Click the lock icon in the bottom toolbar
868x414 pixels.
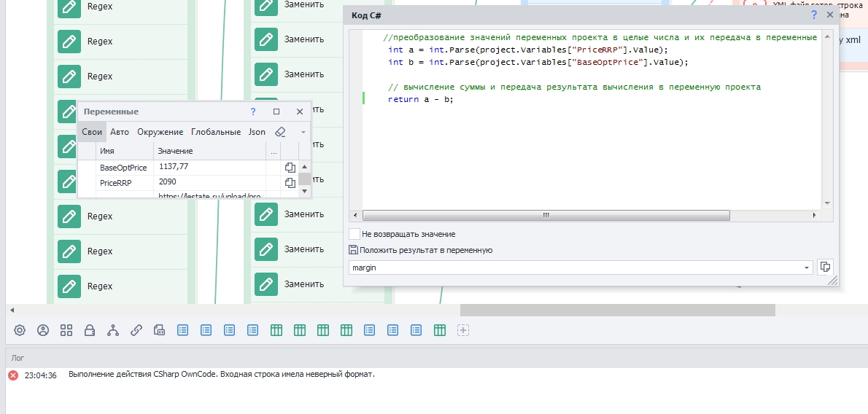point(90,330)
